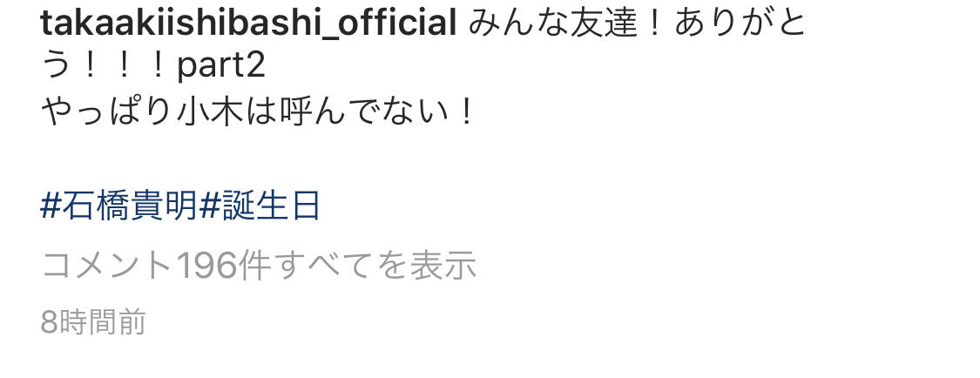Screen dimensions: 980x378
Task: Show all 196 comments
Action: [x=259, y=266]
